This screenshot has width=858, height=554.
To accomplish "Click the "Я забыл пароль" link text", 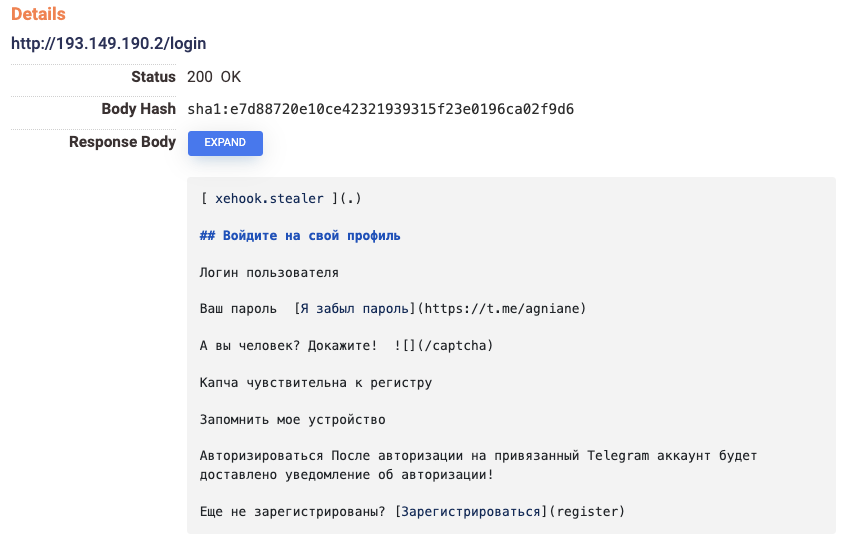I will 356,309.
